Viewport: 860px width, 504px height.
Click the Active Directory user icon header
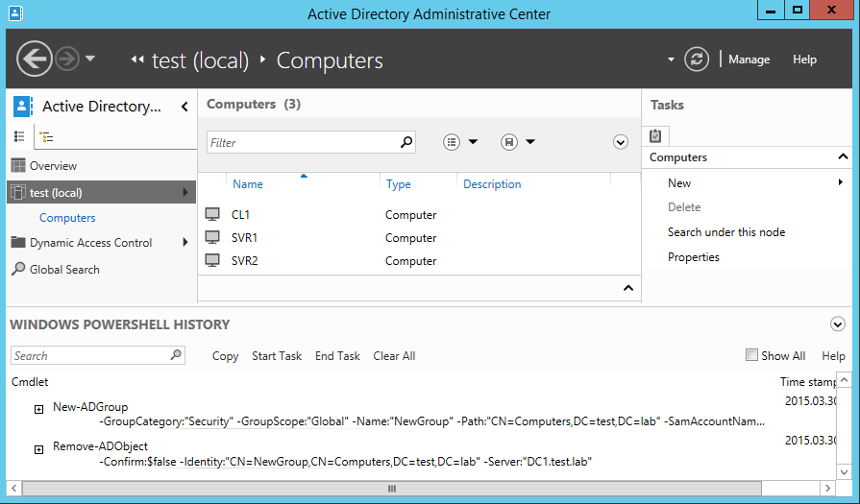point(22,107)
